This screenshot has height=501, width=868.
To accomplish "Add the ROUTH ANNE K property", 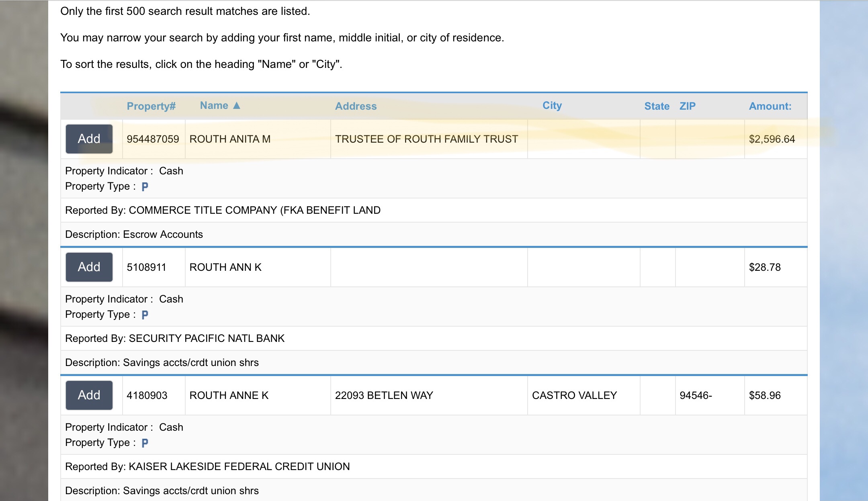I will [89, 395].
